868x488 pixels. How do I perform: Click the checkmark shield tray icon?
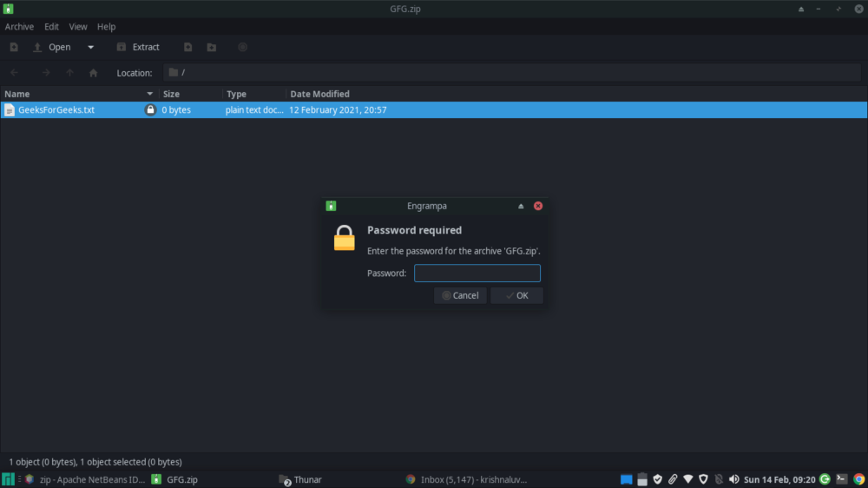point(658,479)
